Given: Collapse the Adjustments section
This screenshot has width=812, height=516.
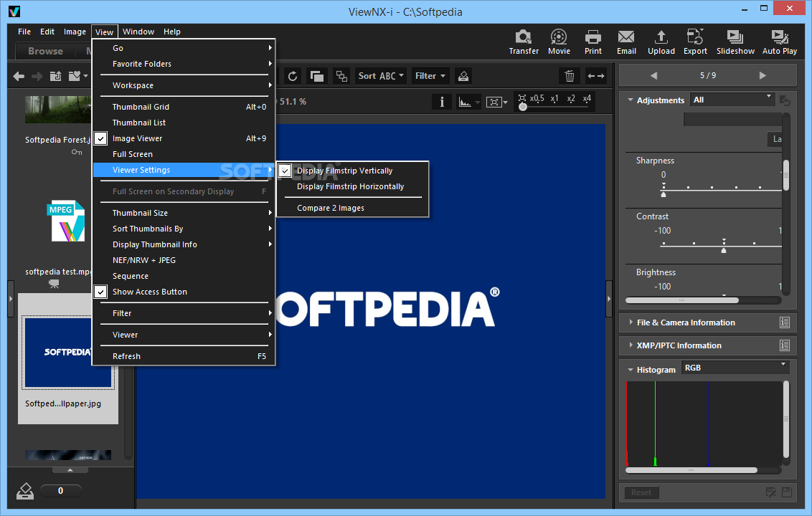Looking at the screenshot, I should click(x=631, y=100).
